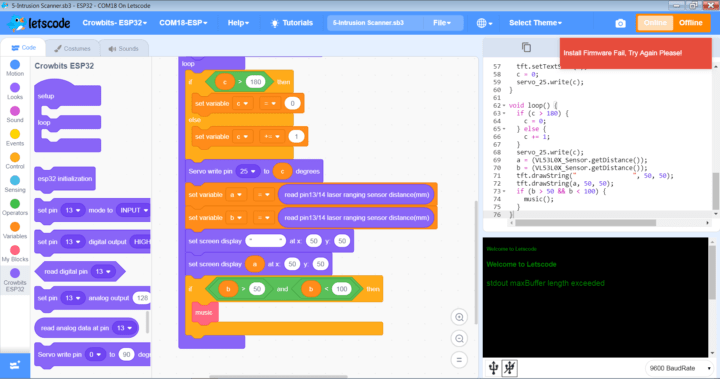This screenshot has width=720, height=379.
Task: Click the setup loop hat block in palette
Action: coord(68,116)
